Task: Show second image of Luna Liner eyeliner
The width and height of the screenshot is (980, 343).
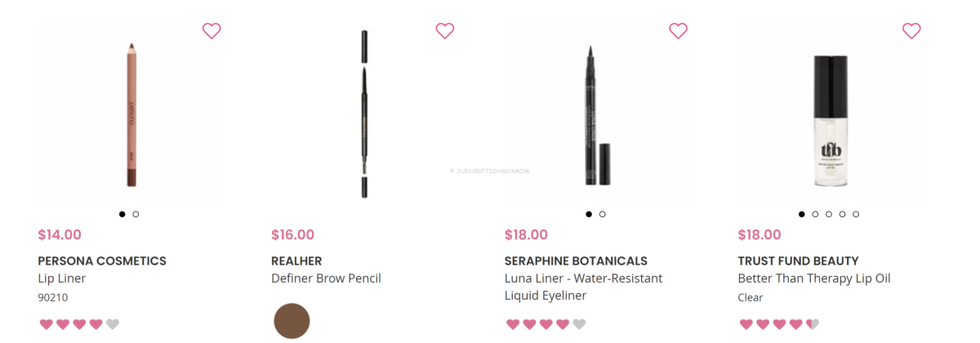Action: click(603, 214)
